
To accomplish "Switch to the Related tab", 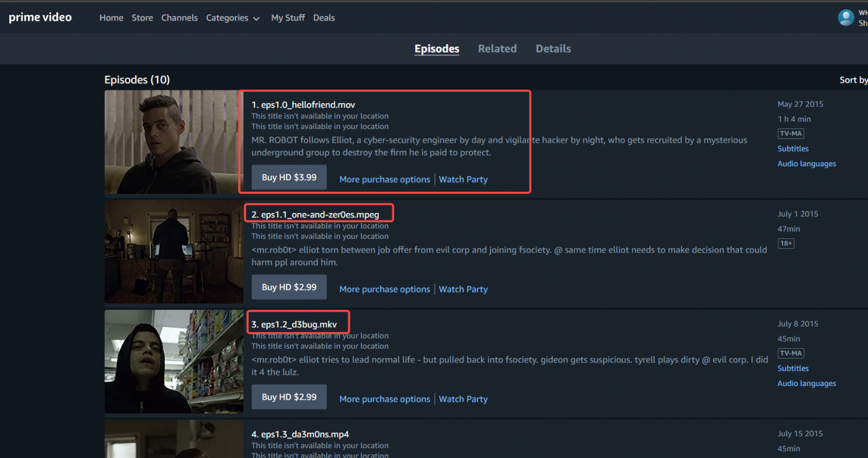I will 497,48.
